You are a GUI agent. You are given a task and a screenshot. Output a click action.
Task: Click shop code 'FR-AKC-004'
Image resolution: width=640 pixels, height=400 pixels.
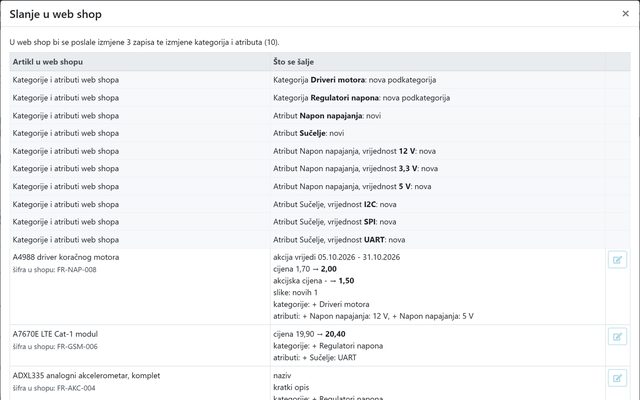click(x=76, y=388)
